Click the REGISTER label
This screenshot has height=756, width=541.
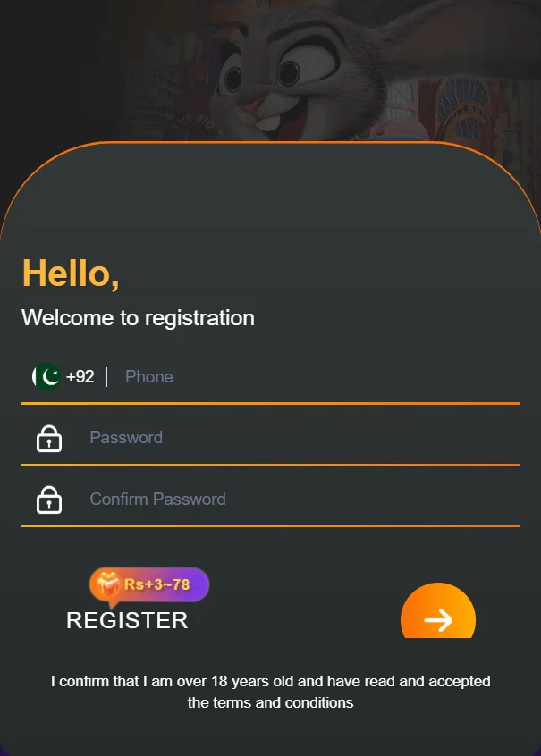pos(127,620)
